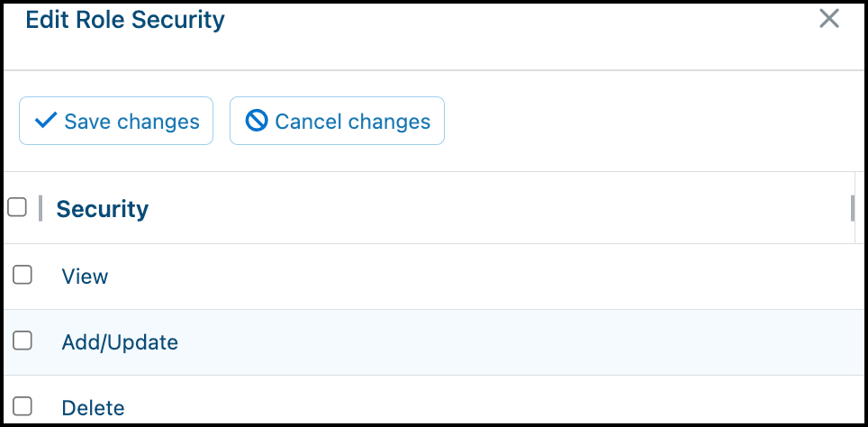Enable the View permission checkbox
The image size is (868, 427).
pos(23,275)
